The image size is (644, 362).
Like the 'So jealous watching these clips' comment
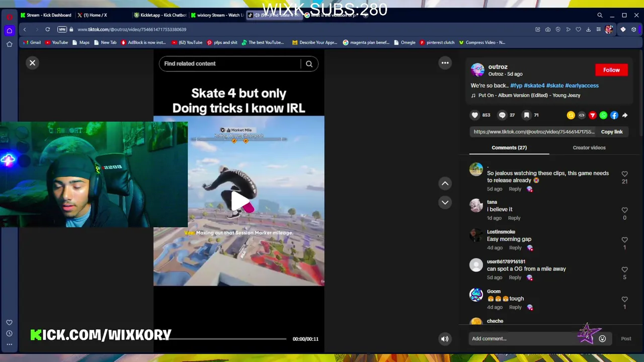[x=624, y=174]
